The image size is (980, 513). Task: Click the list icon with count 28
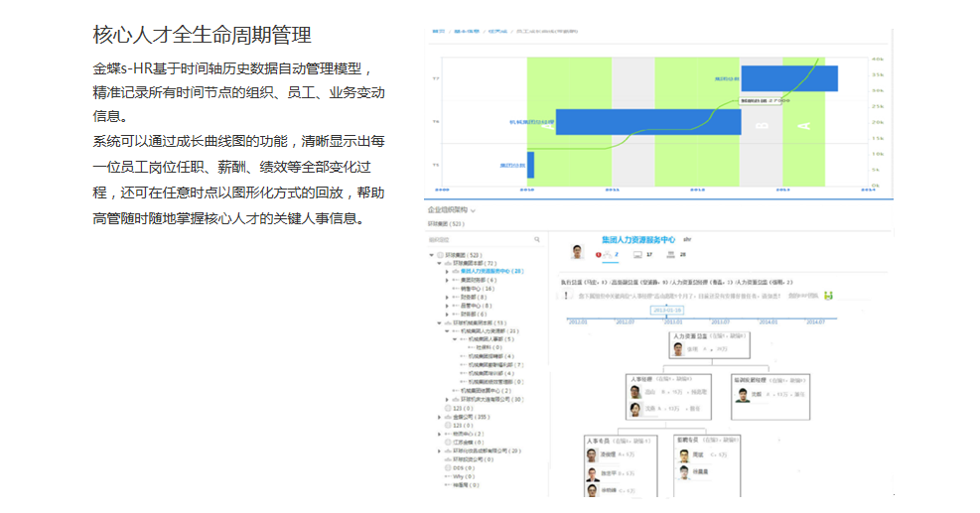(x=670, y=255)
